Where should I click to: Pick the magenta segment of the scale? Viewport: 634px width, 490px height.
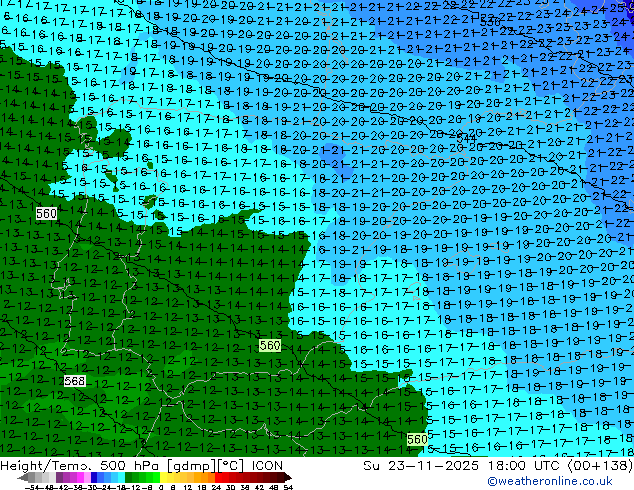coord(80,477)
